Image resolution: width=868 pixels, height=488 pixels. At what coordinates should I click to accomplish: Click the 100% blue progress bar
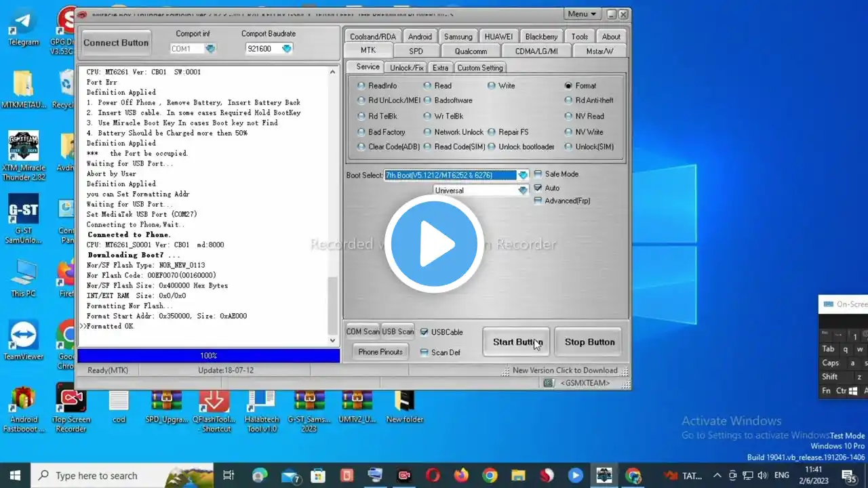point(208,356)
